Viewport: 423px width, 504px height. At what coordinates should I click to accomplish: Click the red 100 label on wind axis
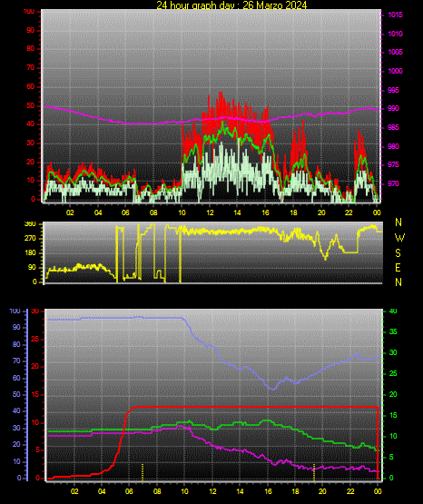tap(28, 12)
